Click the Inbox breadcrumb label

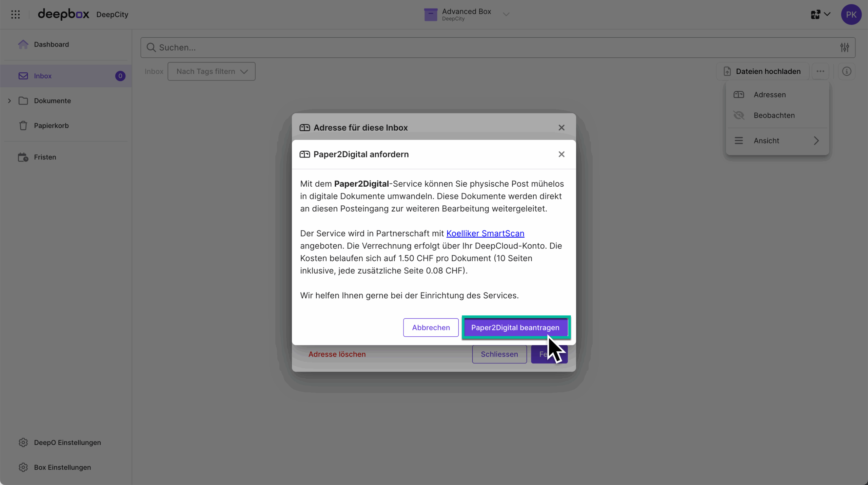click(x=154, y=71)
